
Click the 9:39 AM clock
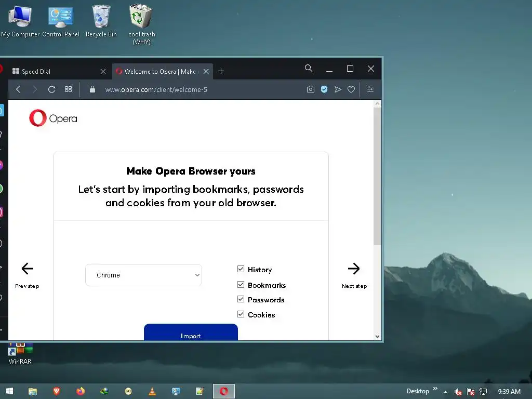509,392
